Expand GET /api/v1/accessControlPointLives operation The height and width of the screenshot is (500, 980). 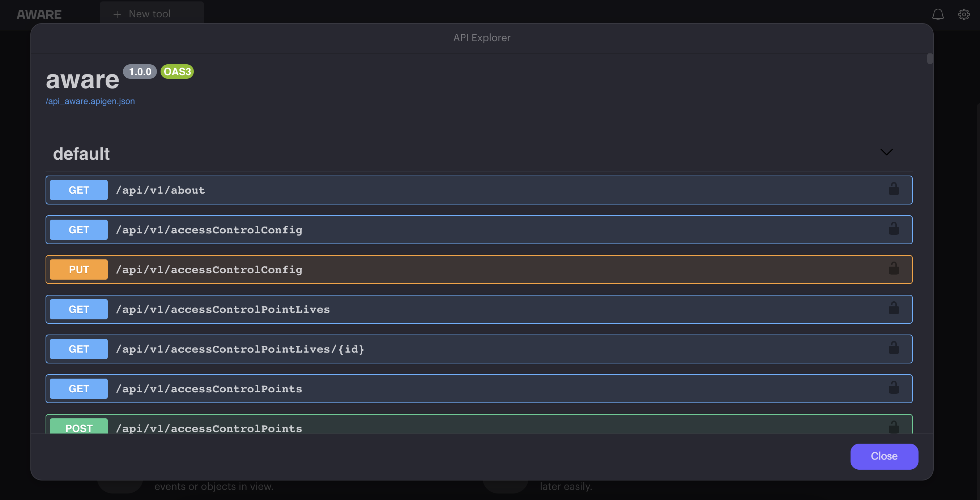[x=479, y=309]
